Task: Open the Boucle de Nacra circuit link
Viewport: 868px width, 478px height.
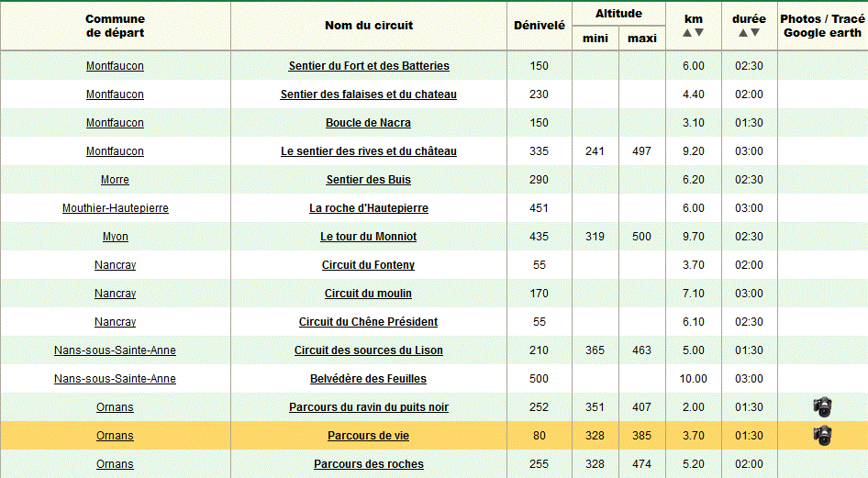Action: click(368, 123)
